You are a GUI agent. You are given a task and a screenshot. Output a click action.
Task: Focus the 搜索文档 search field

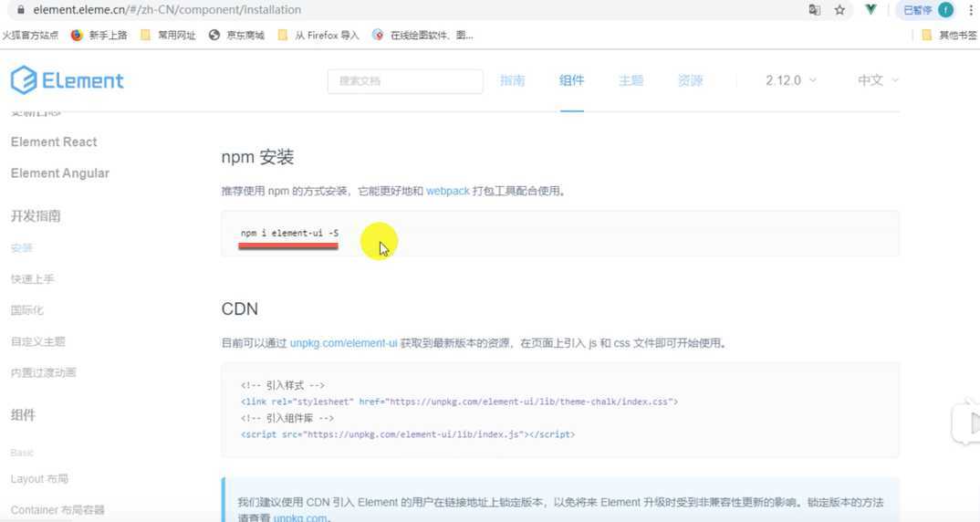pos(405,81)
